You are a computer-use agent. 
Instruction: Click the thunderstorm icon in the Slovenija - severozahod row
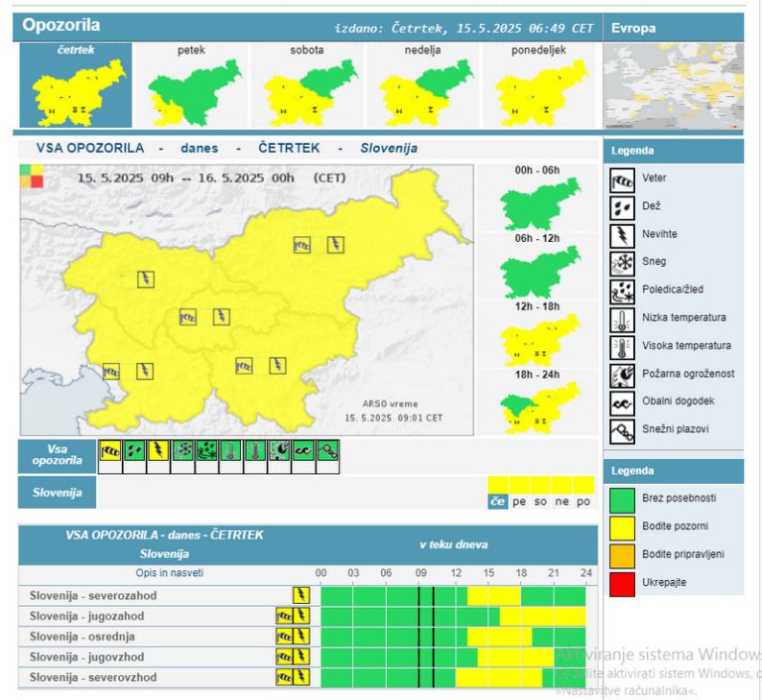301,595
